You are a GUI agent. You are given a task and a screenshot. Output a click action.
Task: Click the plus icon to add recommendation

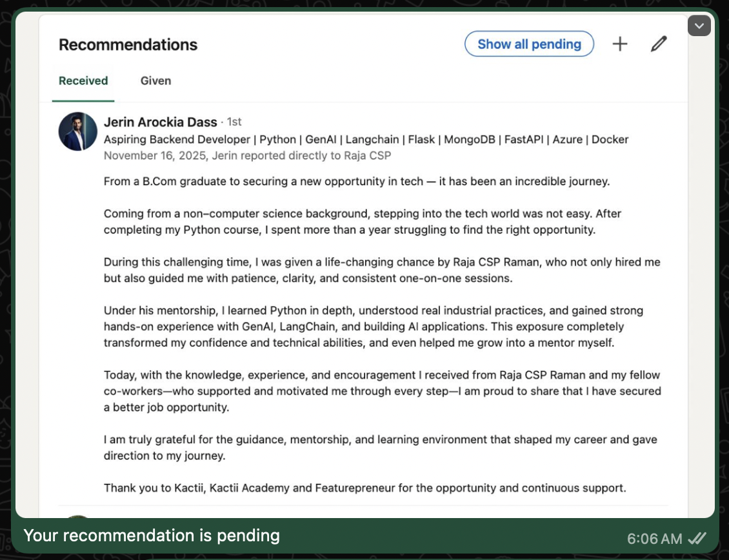click(619, 44)
